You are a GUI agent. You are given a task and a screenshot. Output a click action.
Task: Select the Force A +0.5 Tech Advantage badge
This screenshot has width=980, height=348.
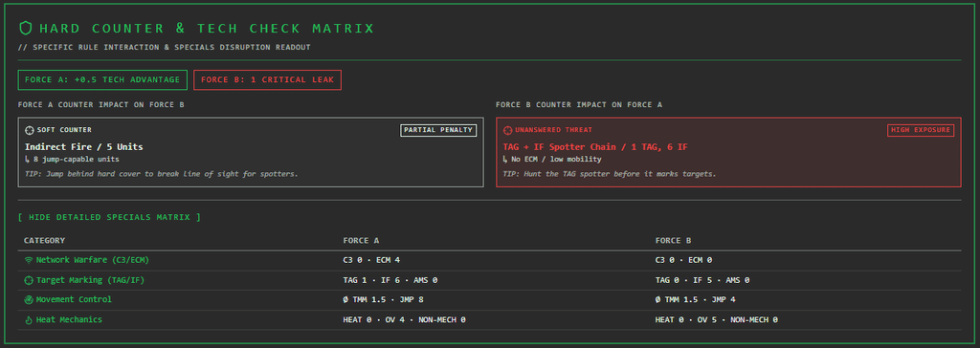click(102, 80)
